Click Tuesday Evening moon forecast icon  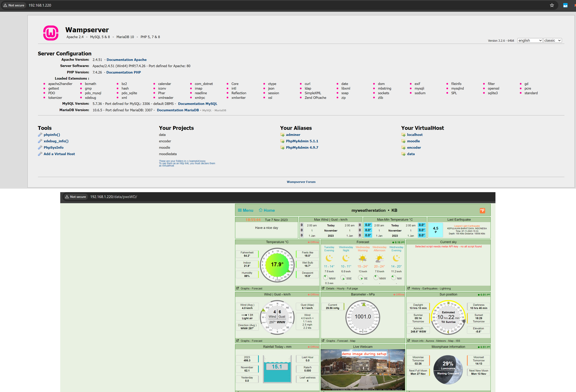pyautogui.click(x=329, y=258)
